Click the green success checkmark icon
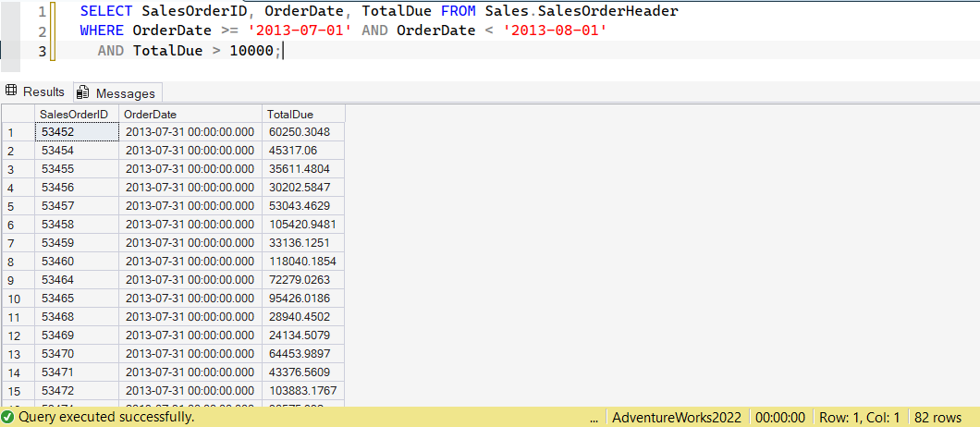This screenshot has width=980, height=427. (x=7, y=417)
